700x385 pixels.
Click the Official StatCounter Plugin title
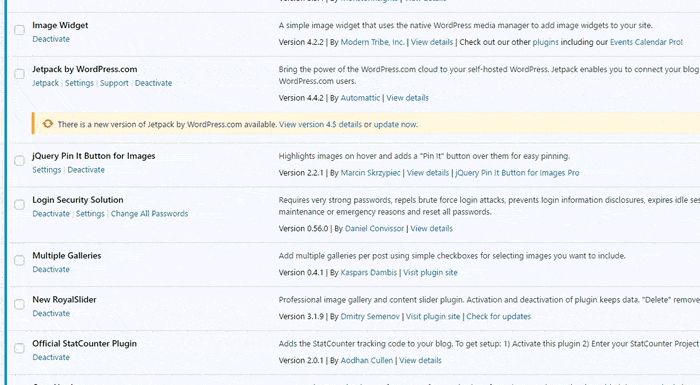click(x=84, y=343)
